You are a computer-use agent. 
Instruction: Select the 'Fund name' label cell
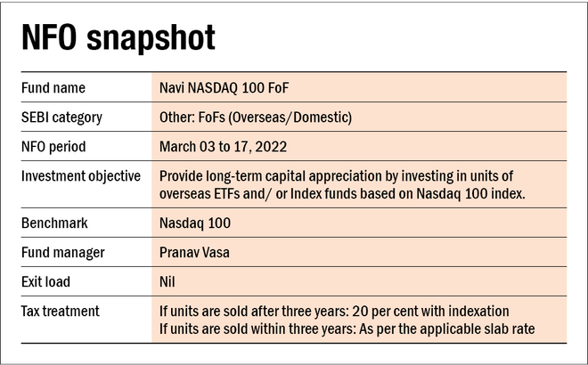click(55, 87)
